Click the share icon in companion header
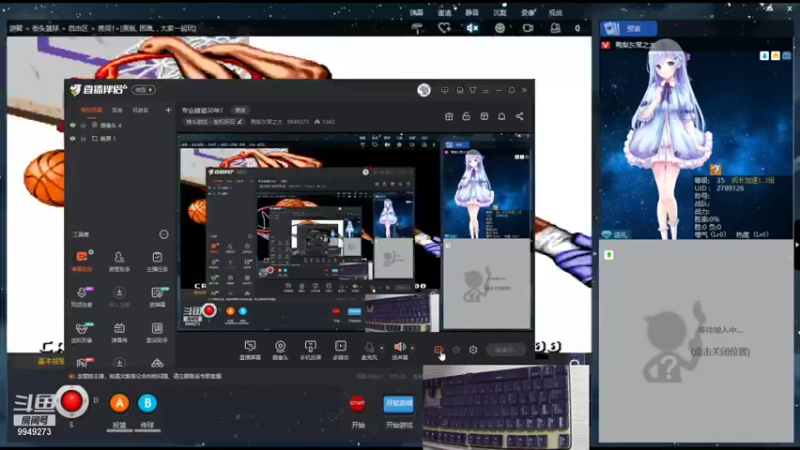Screen dimensions: 800x450 [519, 116]
